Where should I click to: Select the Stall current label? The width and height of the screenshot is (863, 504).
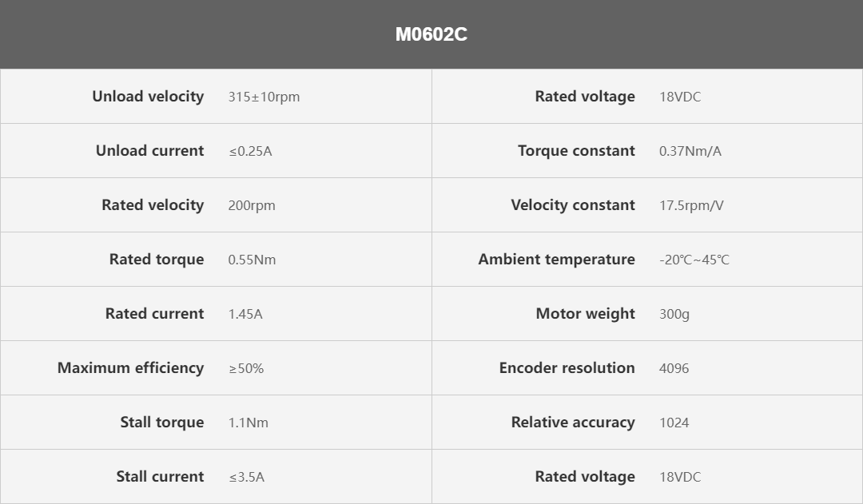[x=160, y=477]
